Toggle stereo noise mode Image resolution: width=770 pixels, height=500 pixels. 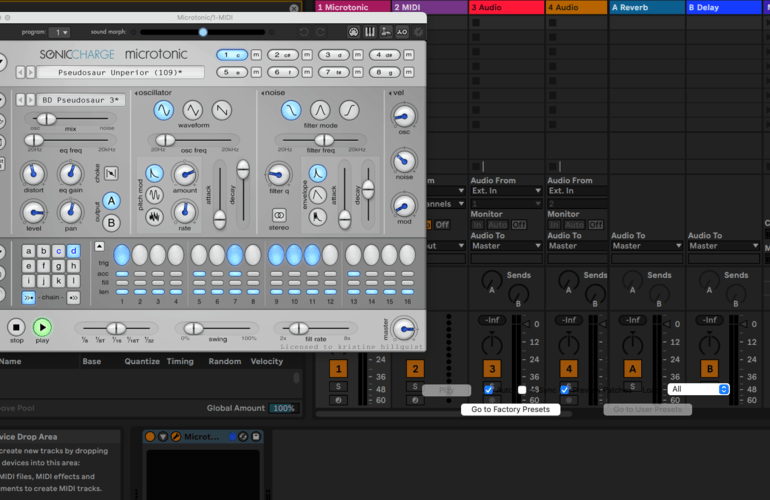[x=279, y=215]
